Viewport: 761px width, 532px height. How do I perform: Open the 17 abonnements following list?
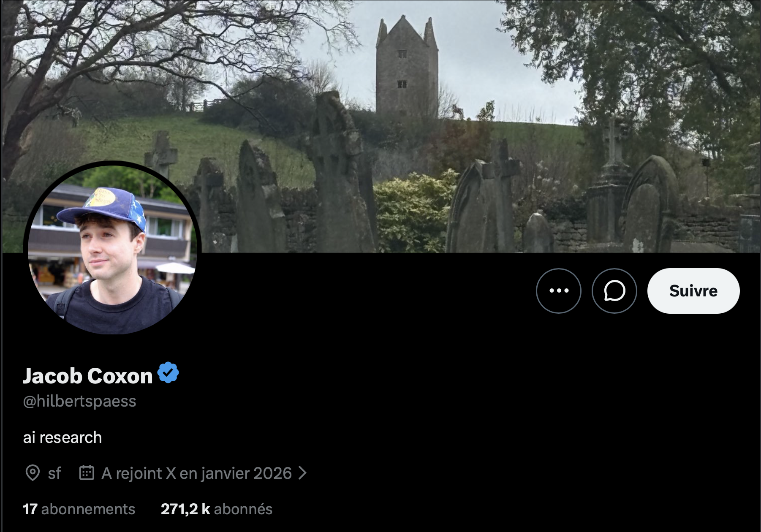coord(79,509)
